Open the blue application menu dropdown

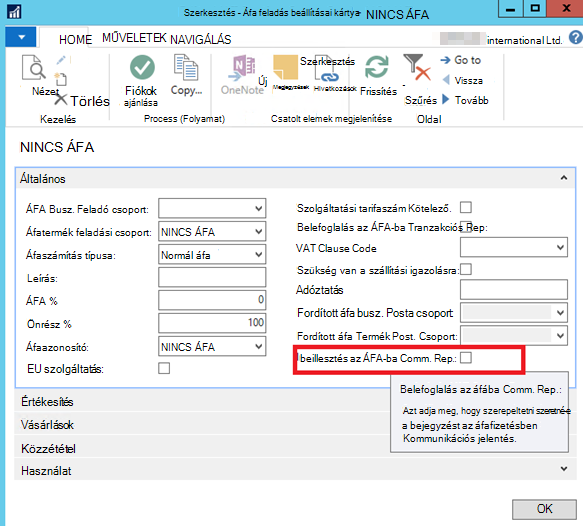point(21,37)
